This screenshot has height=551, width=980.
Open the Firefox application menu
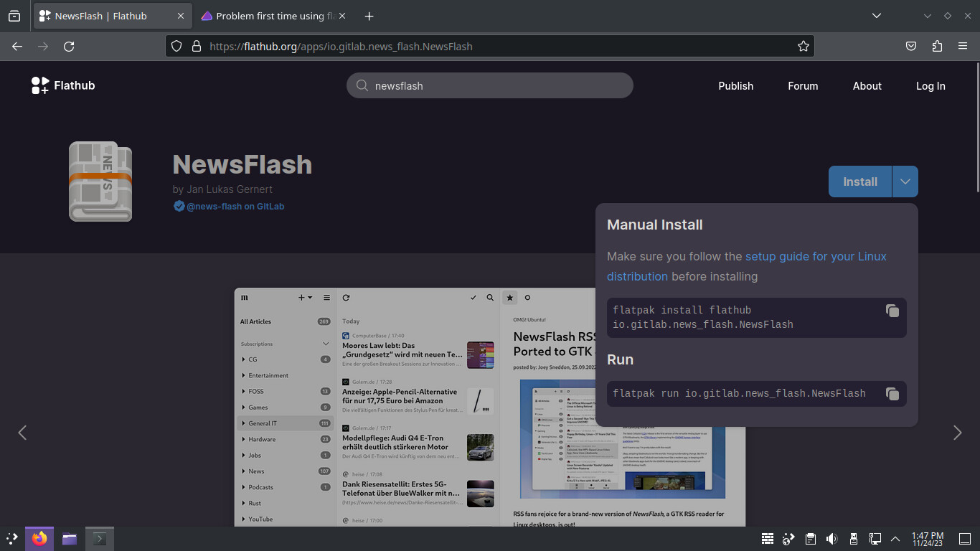pos(963,46)
